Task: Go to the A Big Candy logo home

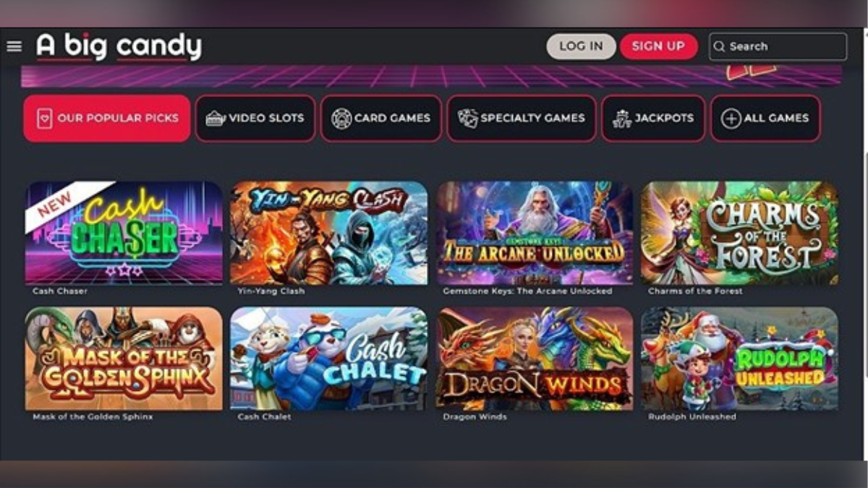Action: [x=119, y=46]
